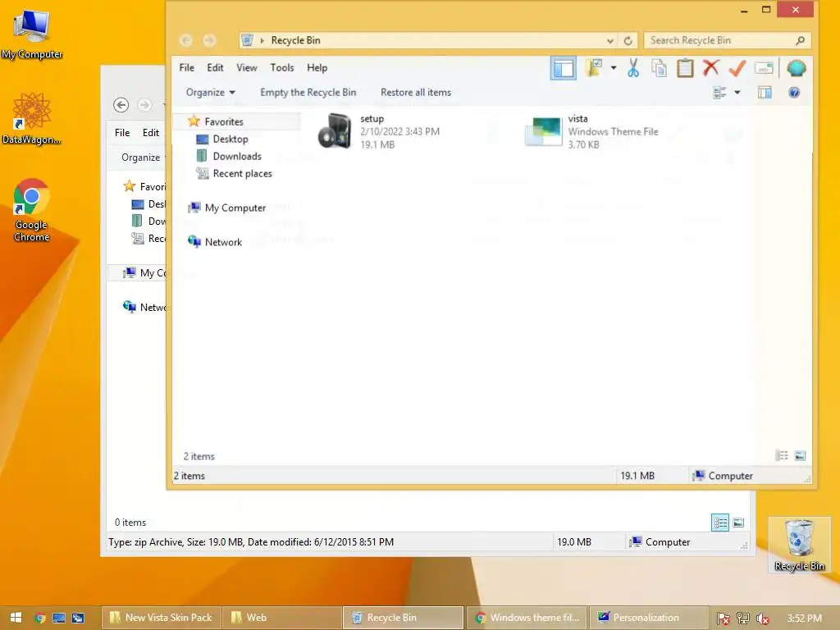This screenshot has width=840, height=630.
Task: Select the setup file item
Action: point(379,131)
